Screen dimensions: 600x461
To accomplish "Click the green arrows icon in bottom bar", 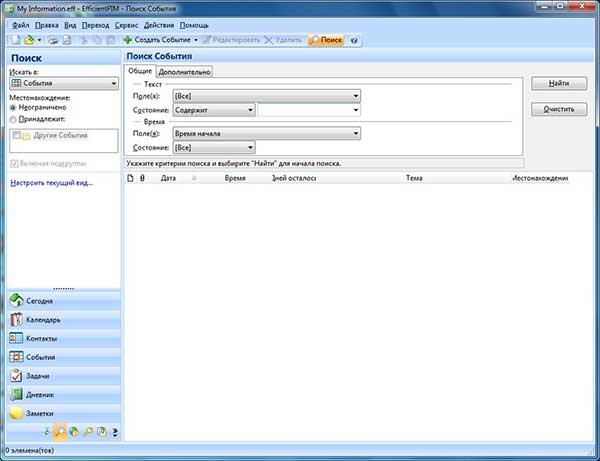I will (x=46, y=432).
